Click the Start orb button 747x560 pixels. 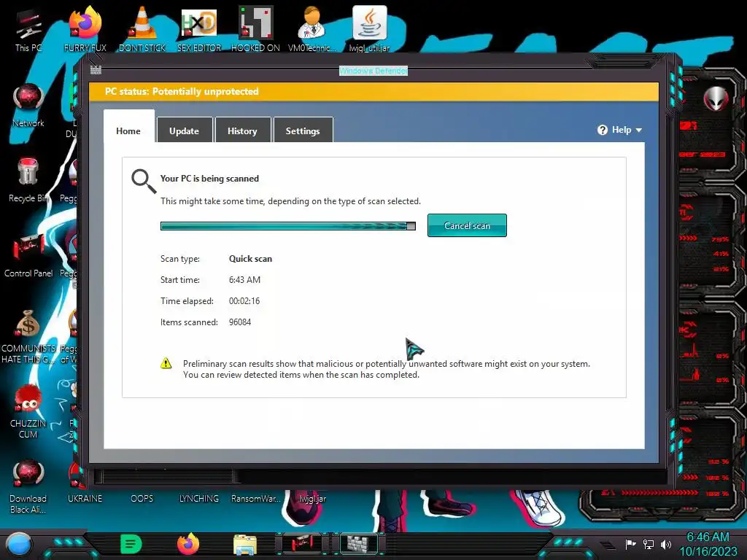point(18,544)
